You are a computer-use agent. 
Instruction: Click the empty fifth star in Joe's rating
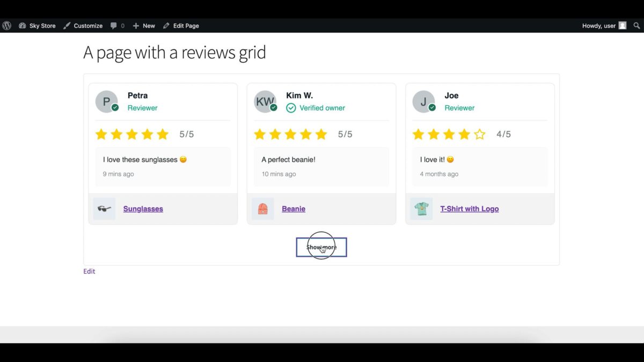click(479, 134)
